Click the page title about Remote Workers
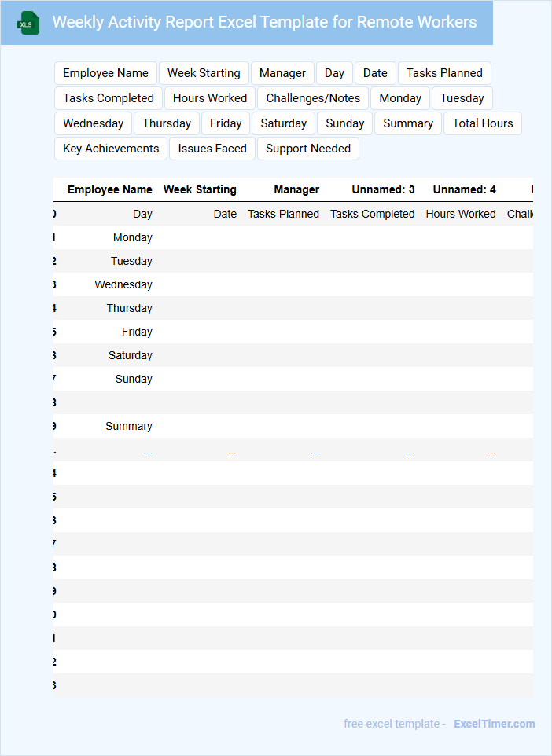 click(x=264, y=22)
